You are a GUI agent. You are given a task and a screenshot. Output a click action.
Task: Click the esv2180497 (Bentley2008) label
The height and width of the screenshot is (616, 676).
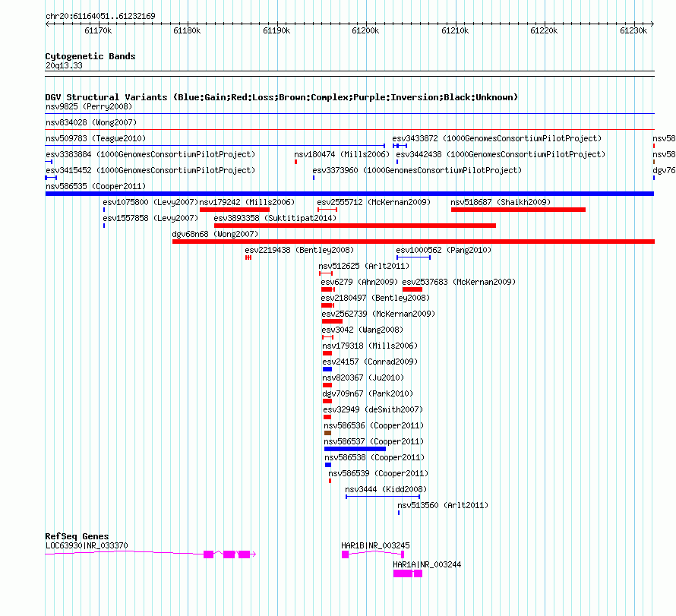[x=375, y=298]
